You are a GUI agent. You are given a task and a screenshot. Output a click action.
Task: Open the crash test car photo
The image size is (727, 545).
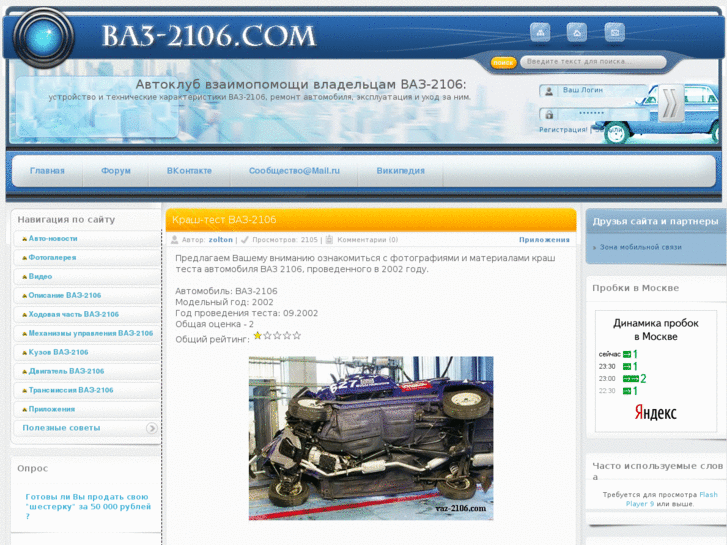tap(371, 438)
